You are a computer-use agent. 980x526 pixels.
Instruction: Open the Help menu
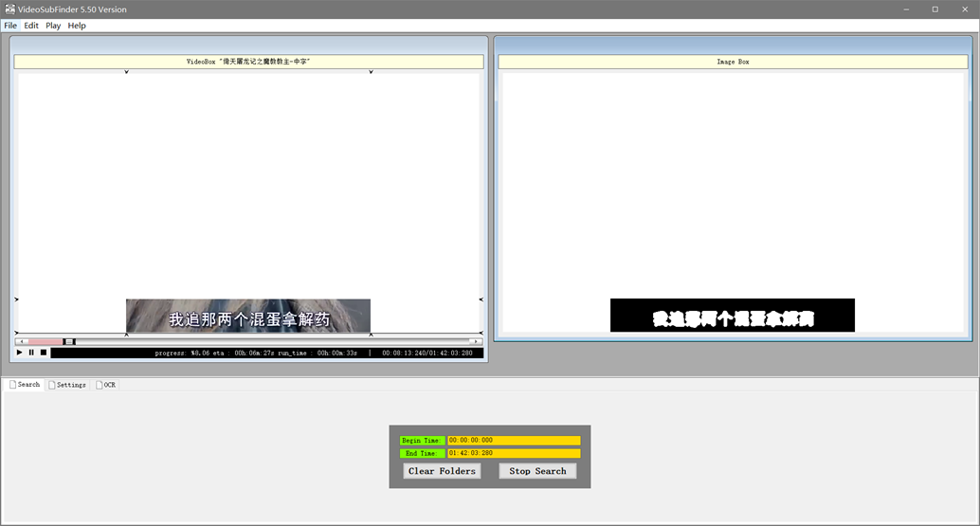(x=77, y=26)
